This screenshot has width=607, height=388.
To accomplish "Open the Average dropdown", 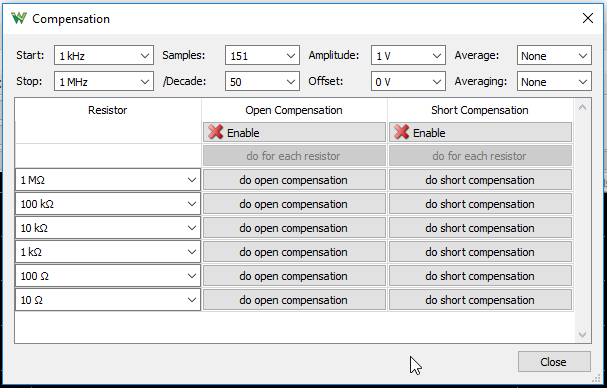I will (x=554, y=55).
